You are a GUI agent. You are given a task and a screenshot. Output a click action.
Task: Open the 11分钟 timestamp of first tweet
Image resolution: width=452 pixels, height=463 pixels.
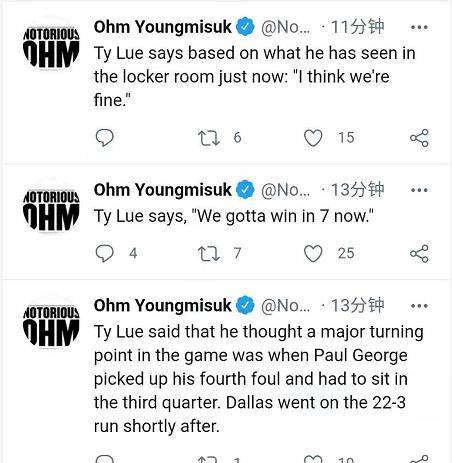(x=357, y=27)
